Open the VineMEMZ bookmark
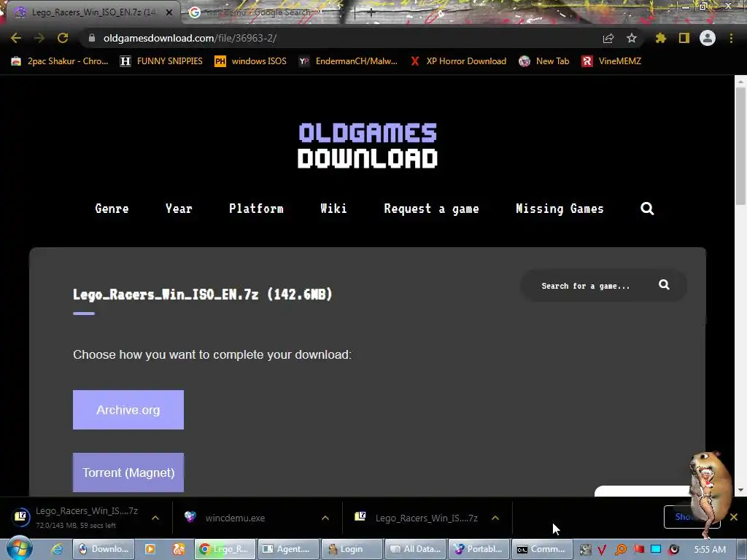747x560 pixels. tap(611, 61)
